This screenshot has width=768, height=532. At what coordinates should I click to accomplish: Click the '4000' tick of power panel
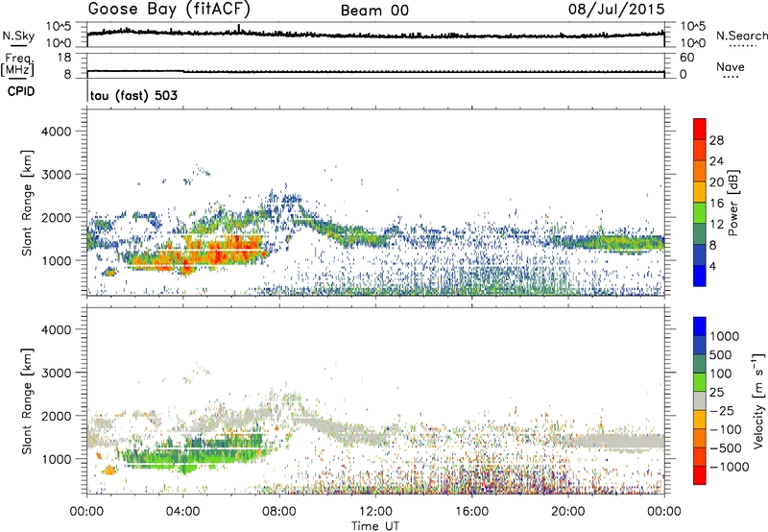pyautogui.click(x=56, y=132)
